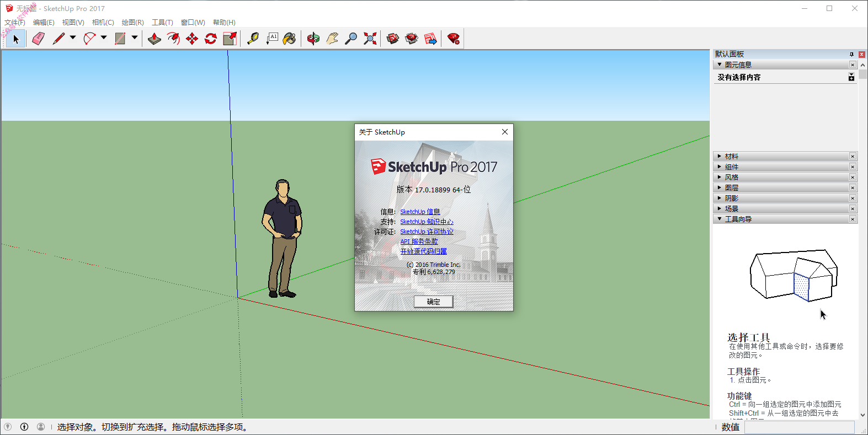The width and height of the screenshot is (868, 435).
Task: Click the sign-in user status icon
Action: point(41,427)
